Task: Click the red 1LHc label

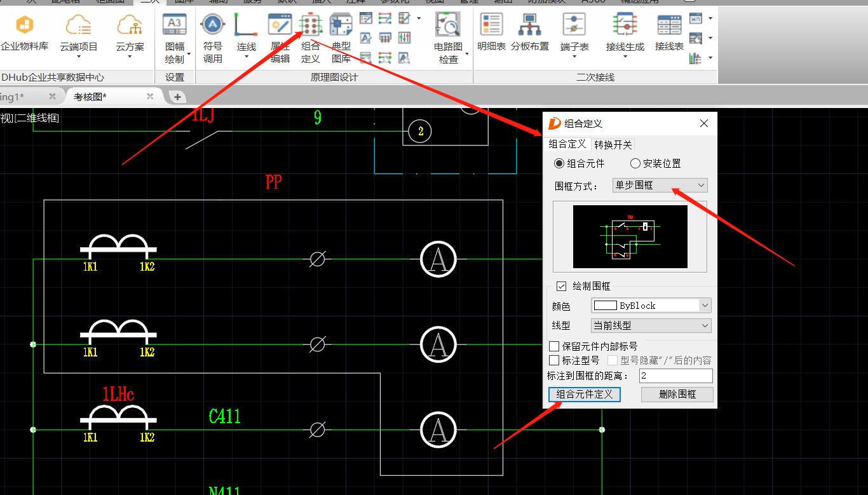Action: click(119, 395)
